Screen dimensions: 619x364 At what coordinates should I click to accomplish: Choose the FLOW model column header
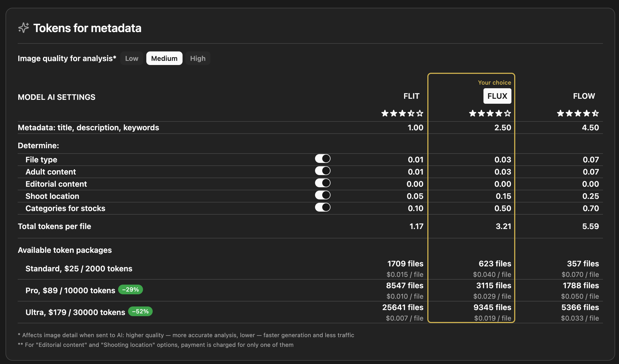pyautogui.click(x=584, y=96)
